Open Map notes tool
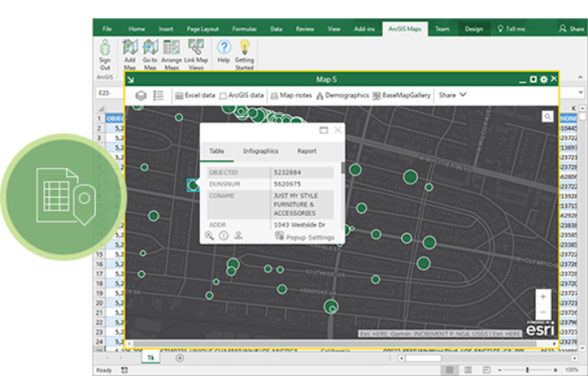Image resolution: width=588 pixels, height=376 pixels. tap(291, 96)
